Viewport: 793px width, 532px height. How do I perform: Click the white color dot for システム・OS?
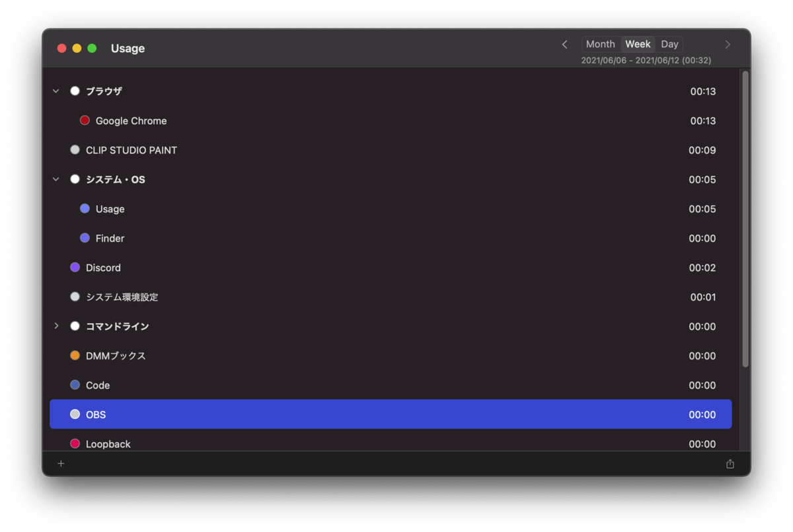click(x=75, y=179)
